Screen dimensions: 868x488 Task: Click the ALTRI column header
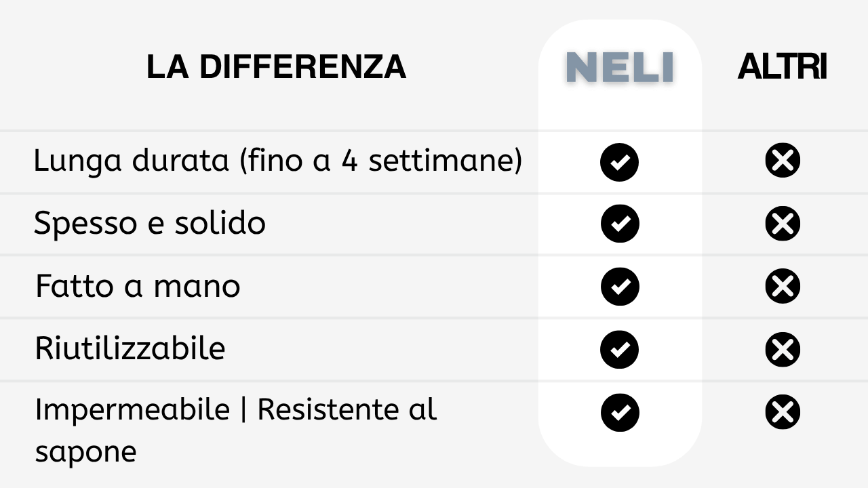click(783, 67)
